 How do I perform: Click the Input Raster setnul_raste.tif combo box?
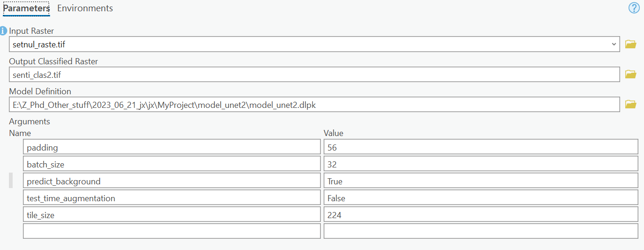[309, 45]
